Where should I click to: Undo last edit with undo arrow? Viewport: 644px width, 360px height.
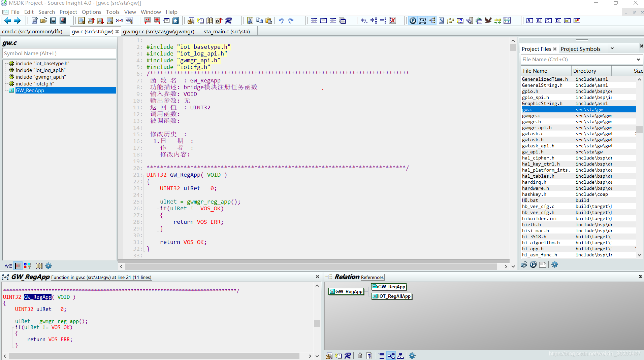(281, 21)
